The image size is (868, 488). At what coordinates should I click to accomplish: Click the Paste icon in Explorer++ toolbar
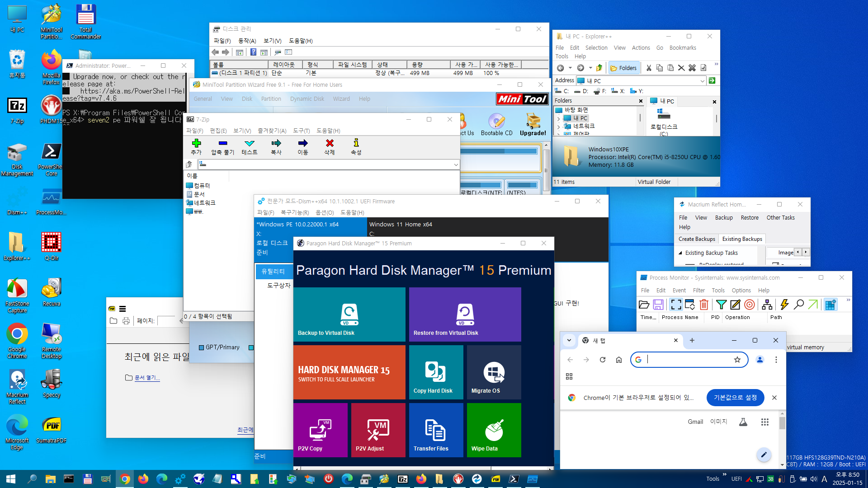[x=670, y=68]
